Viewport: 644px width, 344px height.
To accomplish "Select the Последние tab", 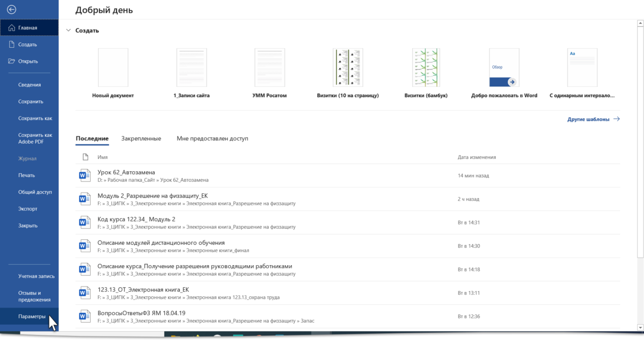I will (x=92, y=138).
